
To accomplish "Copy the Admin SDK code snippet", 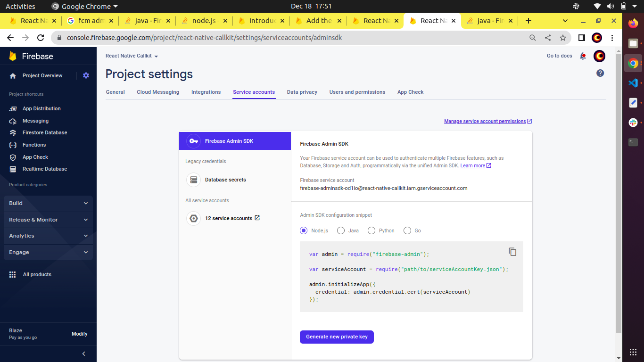I will (512, 252).
